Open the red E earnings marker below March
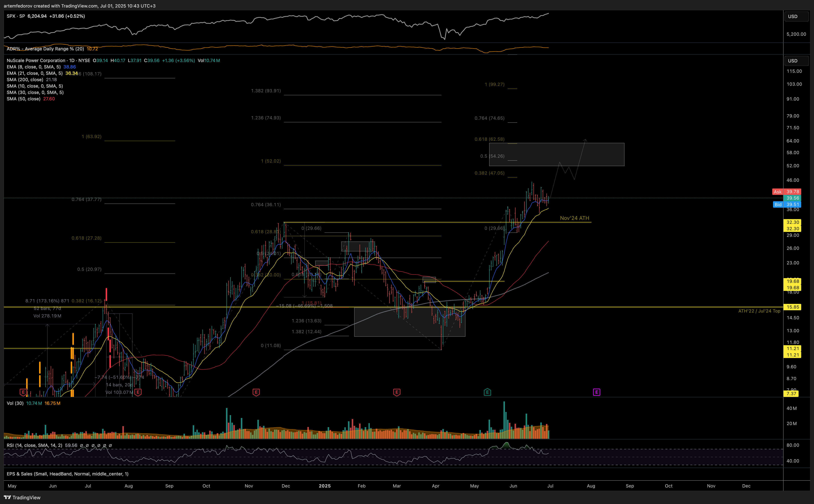814x504 pixels. (396, 392)
